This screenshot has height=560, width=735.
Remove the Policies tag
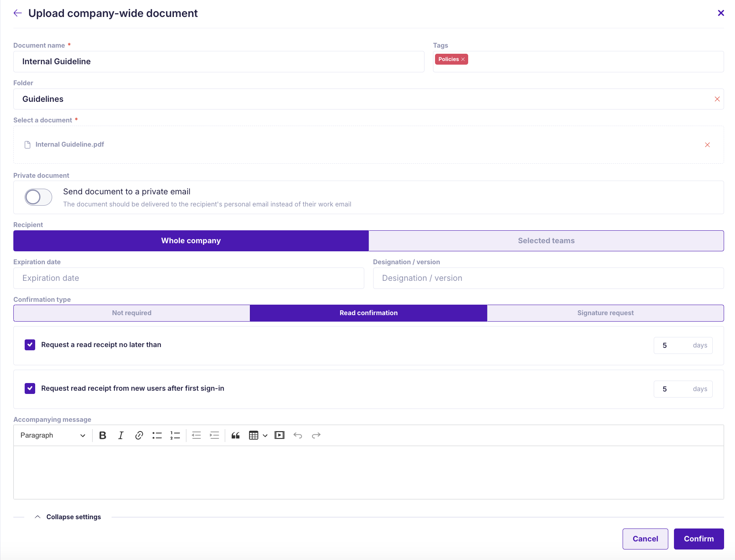pyautogui.click(x=463, y=59)
